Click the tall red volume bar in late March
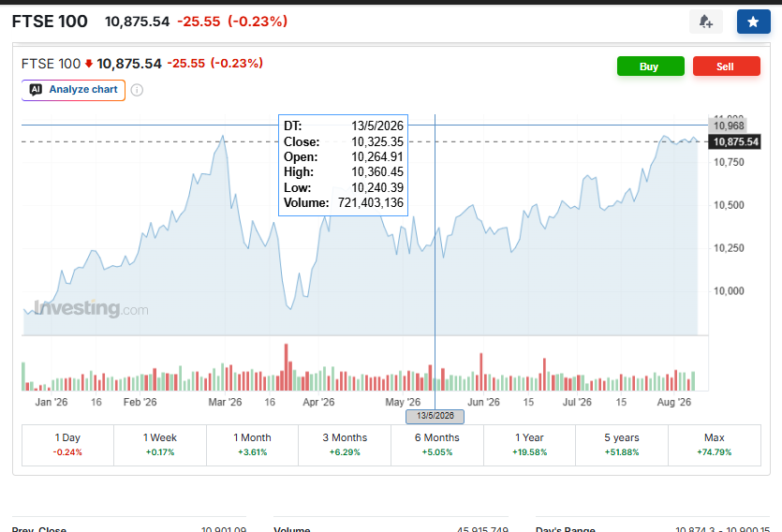 pos(287,367)
